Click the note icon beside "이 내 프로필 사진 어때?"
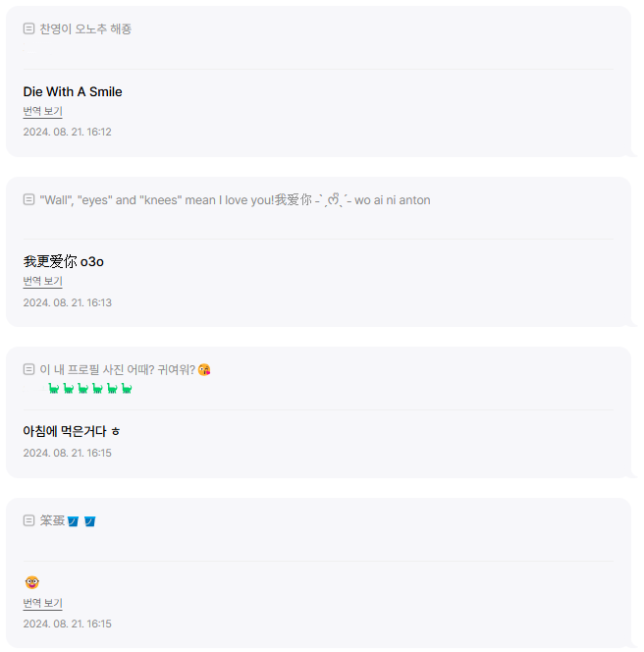The width and height of the screenshot is (644, 652). 28,369
